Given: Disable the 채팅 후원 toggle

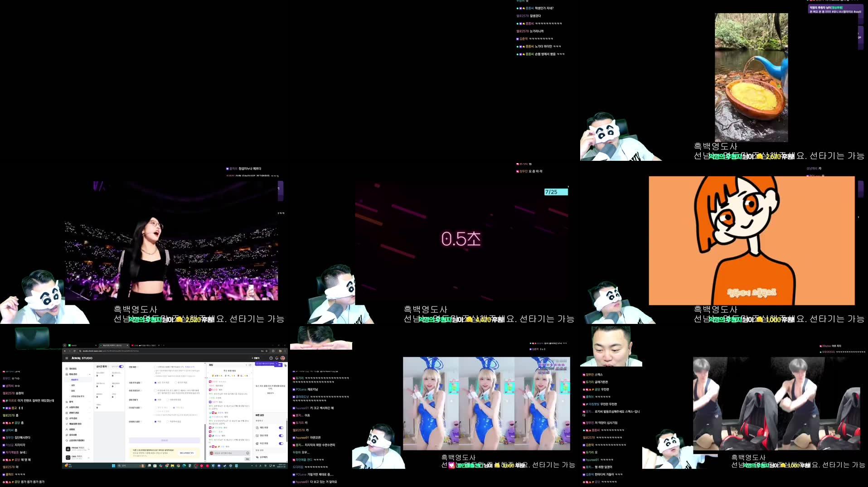Looking at the screenshot, I should (x=281, y=428).
